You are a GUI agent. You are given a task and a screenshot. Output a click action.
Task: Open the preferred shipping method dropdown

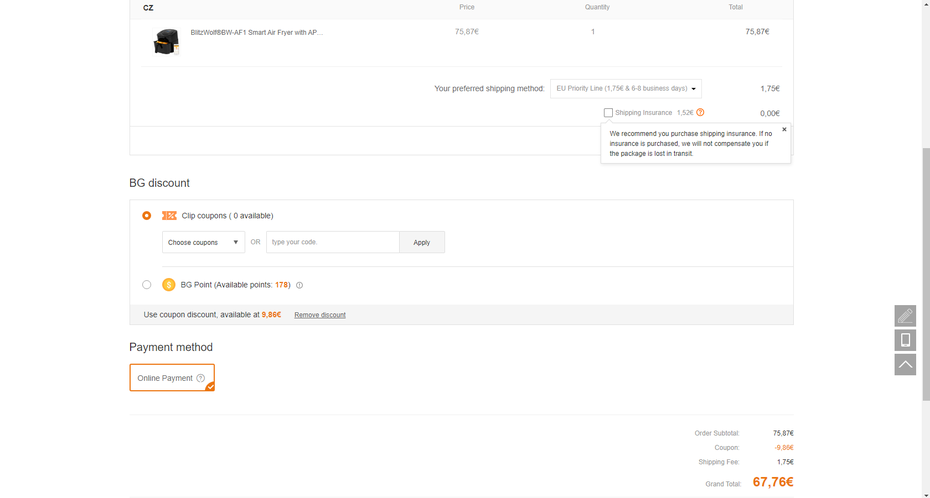[626, 89]
